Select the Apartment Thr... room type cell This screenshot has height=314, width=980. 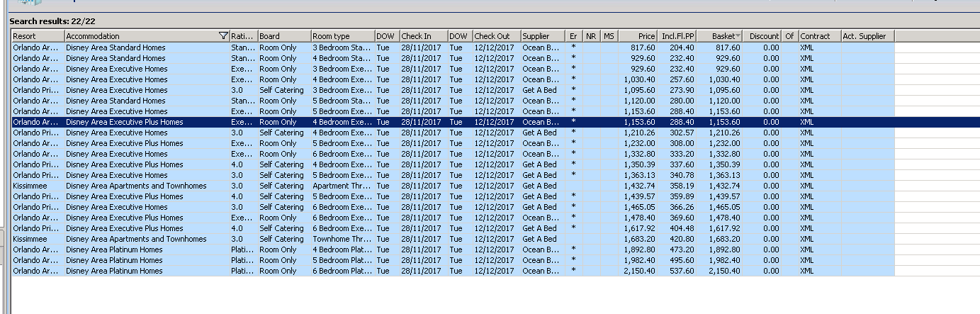tap(343, 186)
